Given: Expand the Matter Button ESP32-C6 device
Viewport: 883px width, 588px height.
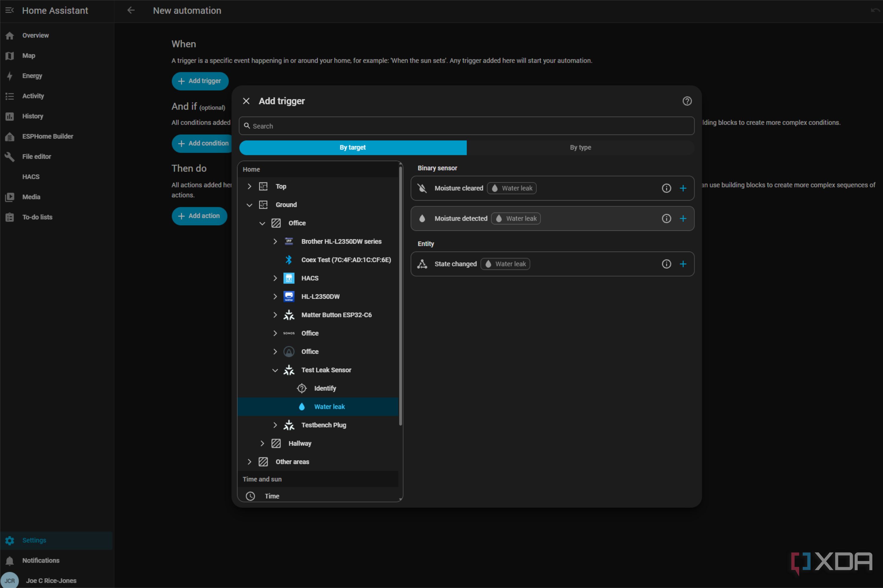Looking at the screenshot, I should (x=275, y=315).
